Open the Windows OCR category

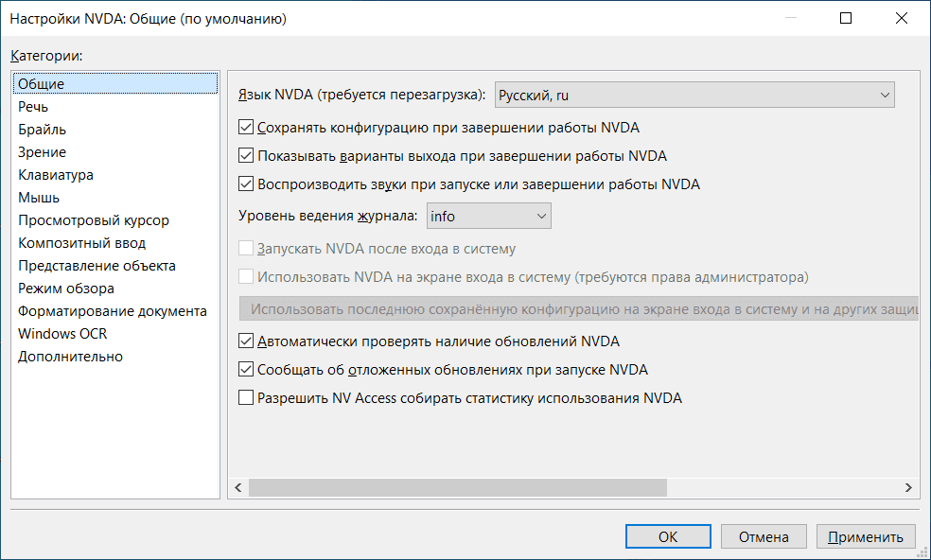coord(62,334)
